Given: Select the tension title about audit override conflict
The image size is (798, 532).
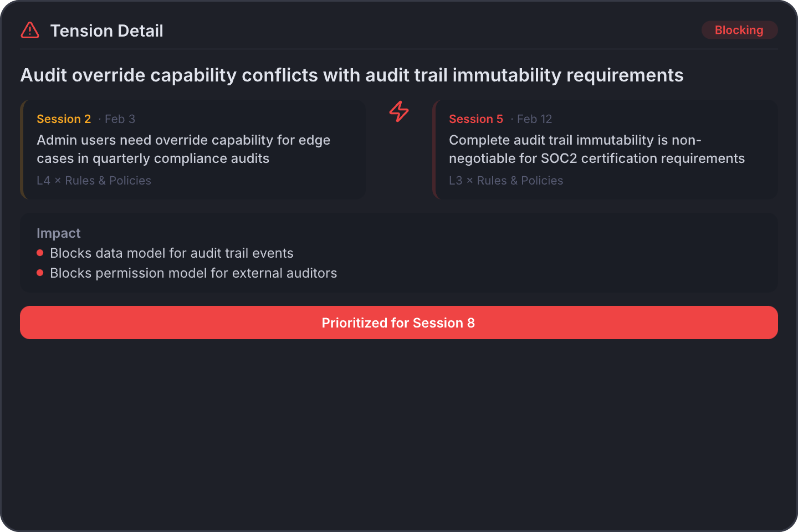Looking at the screenshot, I should point(352,75).
